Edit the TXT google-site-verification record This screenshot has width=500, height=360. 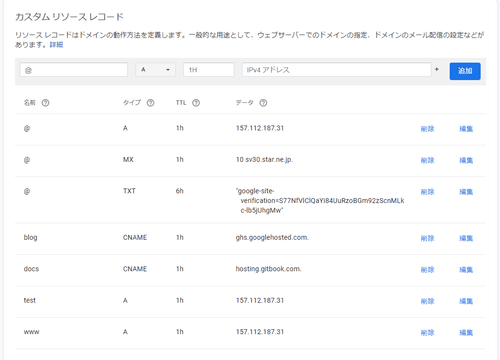coord(466,192)
